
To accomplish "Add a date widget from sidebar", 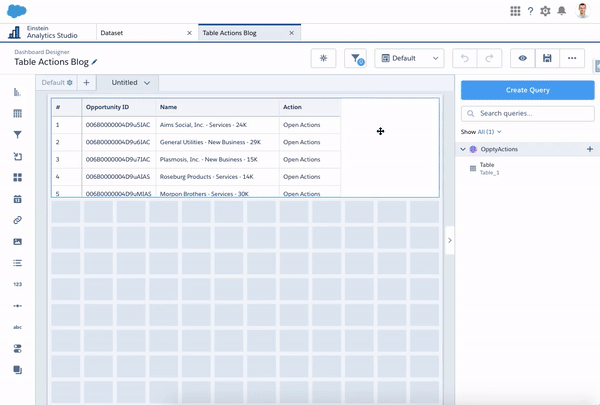I will coord(17,199).
